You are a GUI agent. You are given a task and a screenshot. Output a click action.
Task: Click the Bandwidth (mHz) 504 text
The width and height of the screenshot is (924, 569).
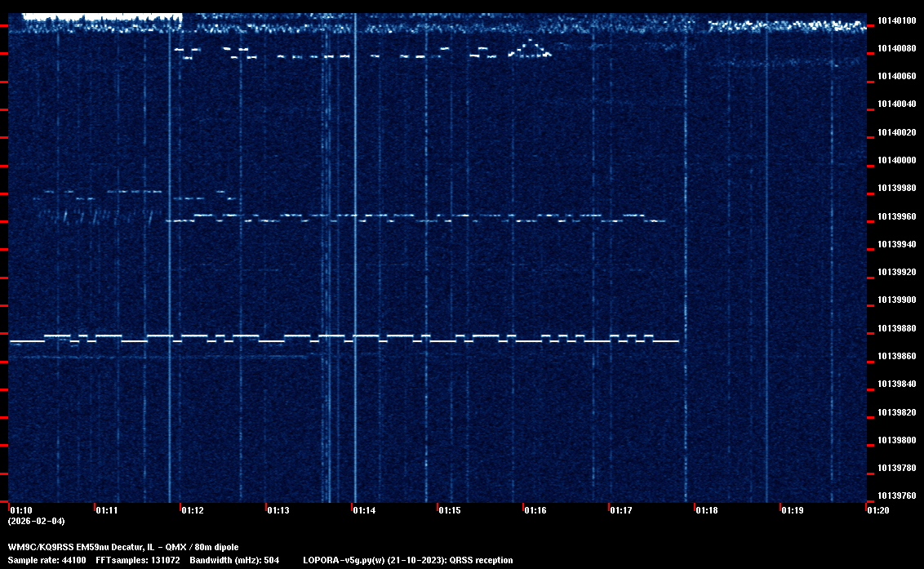click(x=234, y=560)
